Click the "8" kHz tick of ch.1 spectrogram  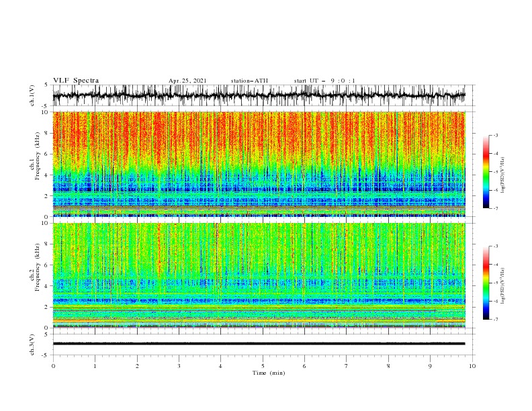point(46,133)
